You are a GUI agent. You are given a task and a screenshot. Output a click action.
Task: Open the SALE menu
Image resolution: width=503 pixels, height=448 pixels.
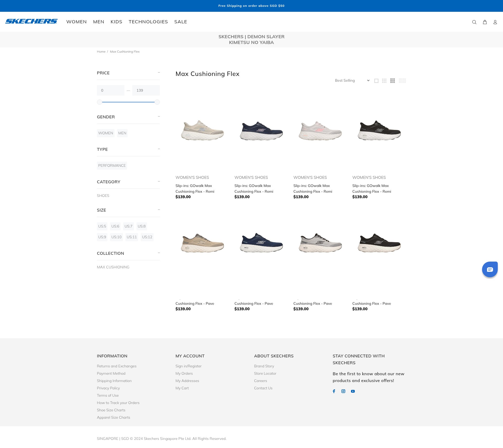click(181, 22)
